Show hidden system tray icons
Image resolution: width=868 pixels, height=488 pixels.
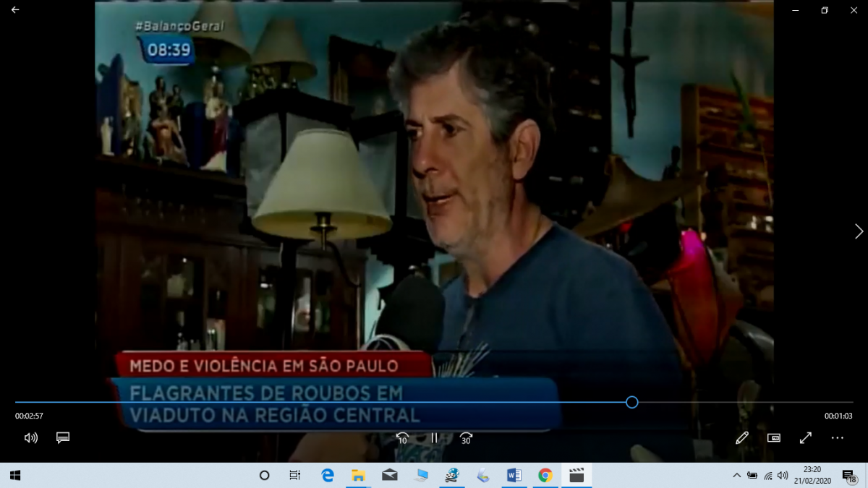pyautogui.click(x=736, y=475)
